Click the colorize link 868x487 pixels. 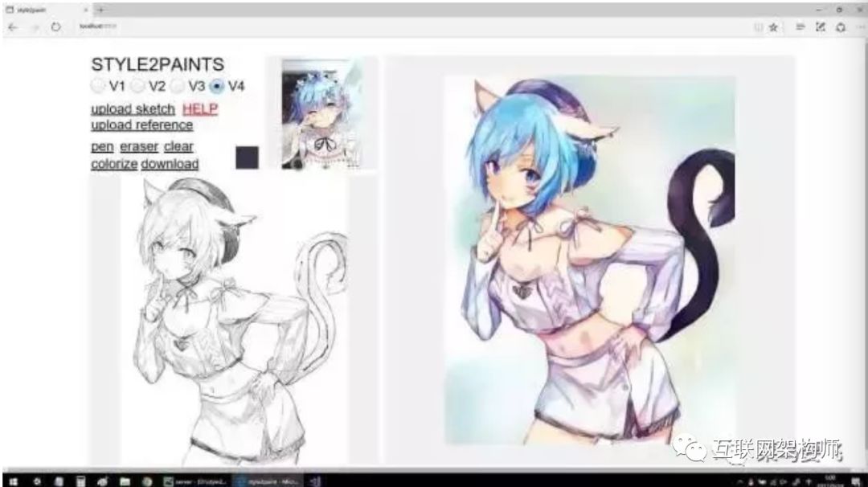(114, 164)
